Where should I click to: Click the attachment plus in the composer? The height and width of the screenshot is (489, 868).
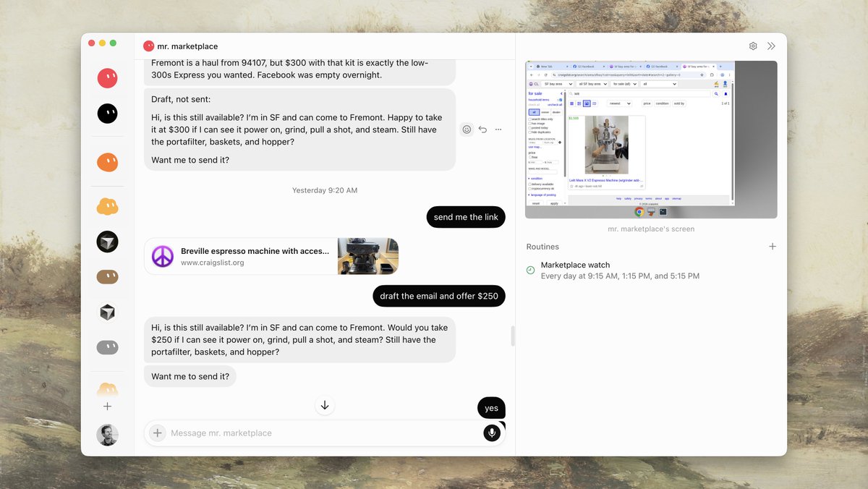157,433
